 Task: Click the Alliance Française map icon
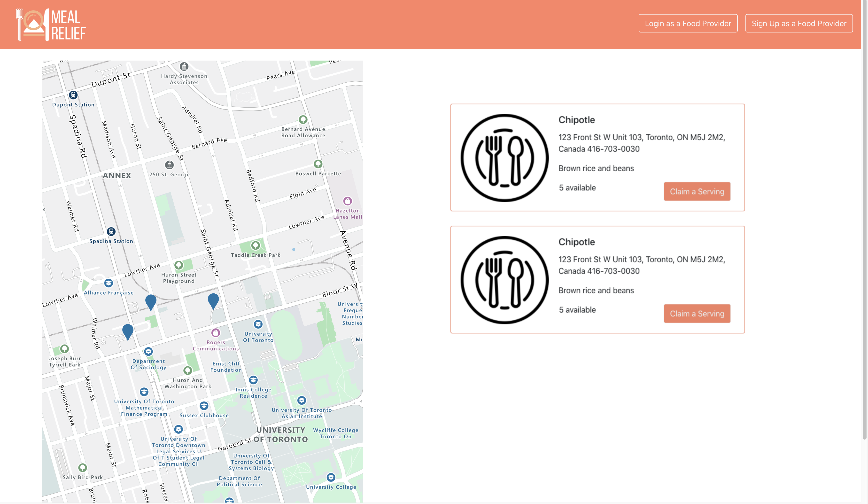tap(108, 283)
